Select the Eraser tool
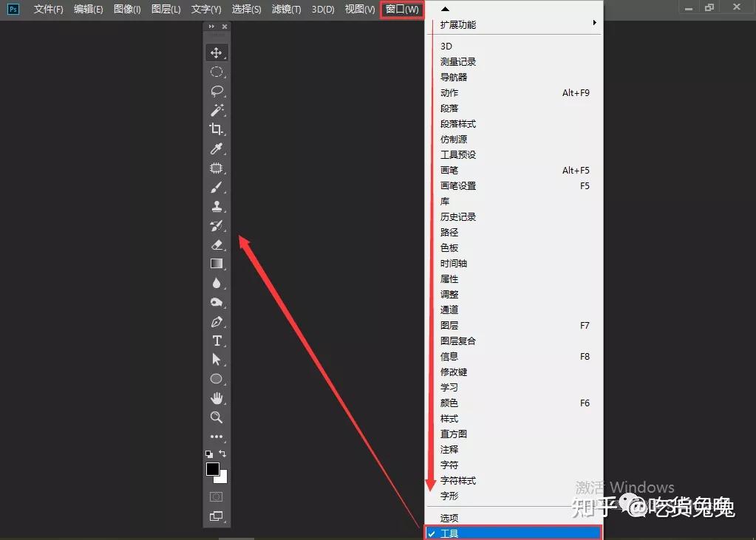The height and width of the screenshot is (540, 756). [217, 245]
